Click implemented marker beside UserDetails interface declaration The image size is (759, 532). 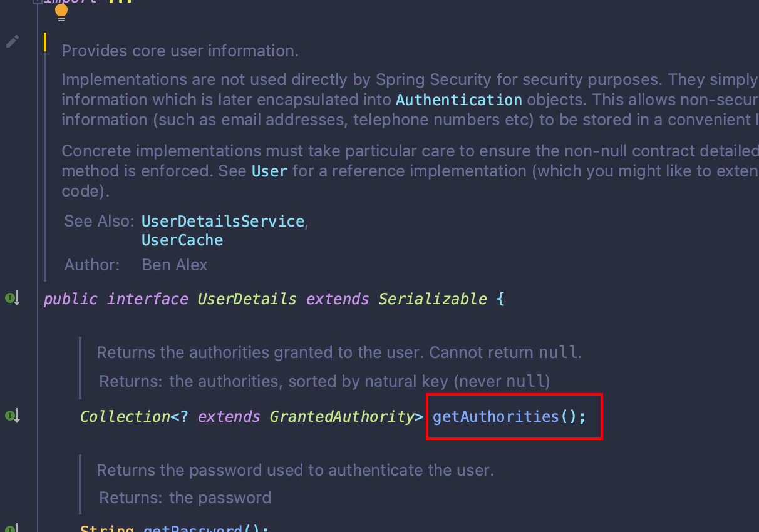11,299
